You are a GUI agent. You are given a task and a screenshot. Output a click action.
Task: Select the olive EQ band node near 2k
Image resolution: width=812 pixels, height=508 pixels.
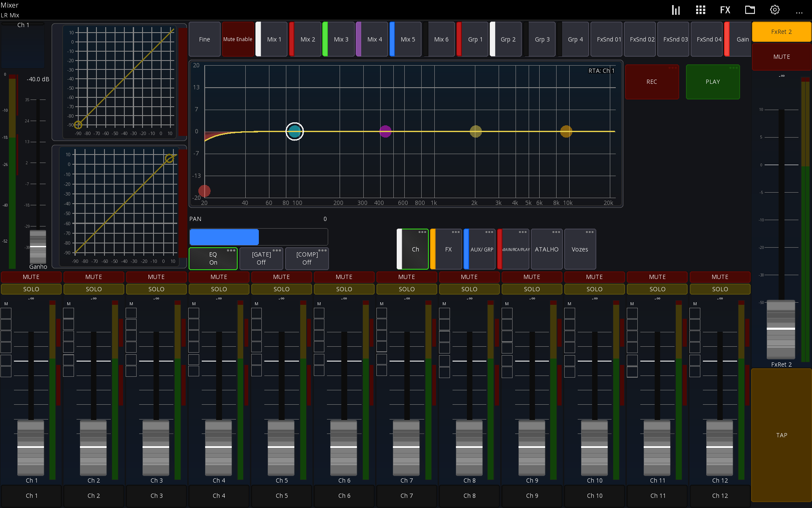tap(476, 131)
